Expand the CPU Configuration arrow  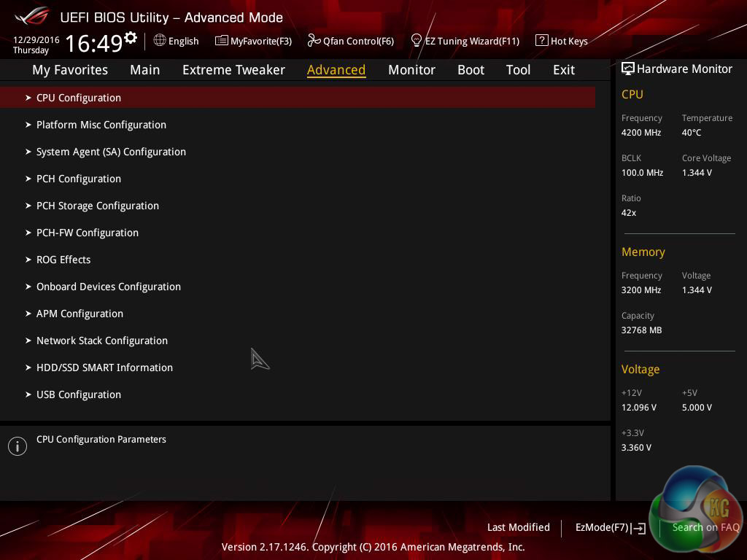[x=28, y=98]
